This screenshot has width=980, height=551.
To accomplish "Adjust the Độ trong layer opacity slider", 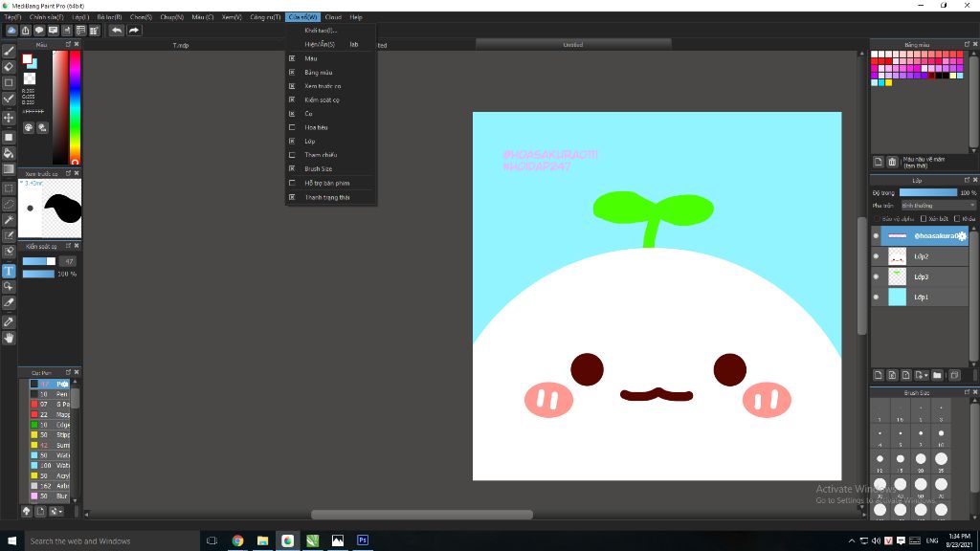I will (x=928, y=192).
